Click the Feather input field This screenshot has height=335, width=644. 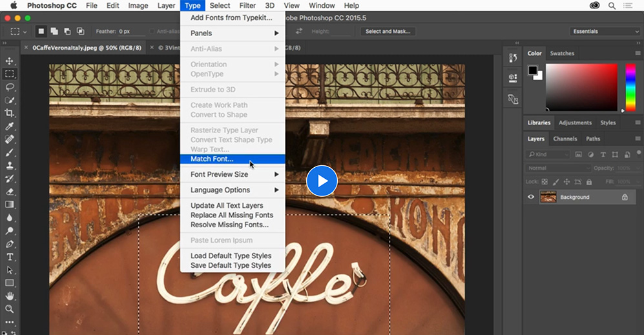click(x=126, y=31)
